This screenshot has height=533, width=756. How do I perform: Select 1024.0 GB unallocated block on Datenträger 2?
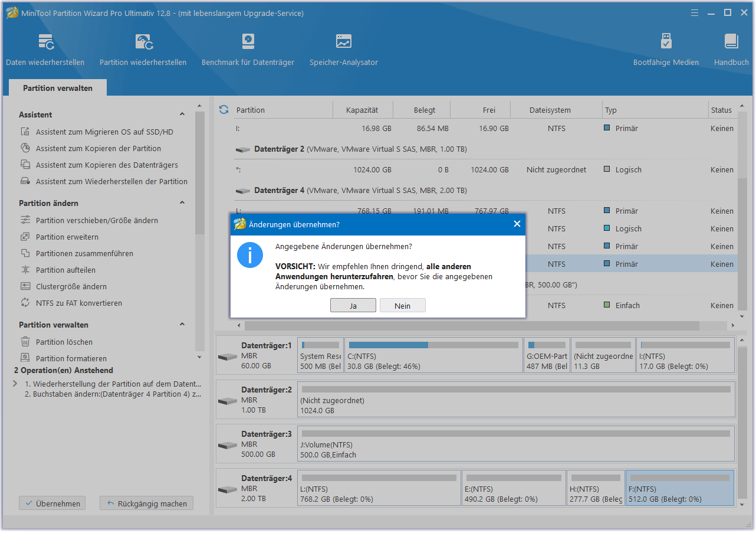pos(516,400)
